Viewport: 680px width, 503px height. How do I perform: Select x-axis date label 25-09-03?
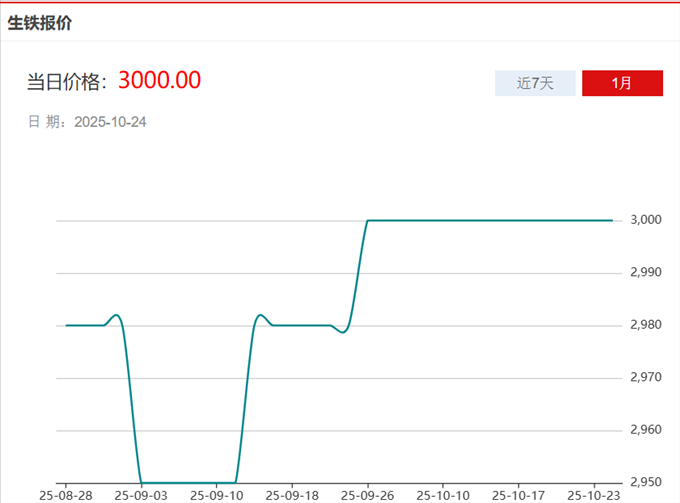142,495
